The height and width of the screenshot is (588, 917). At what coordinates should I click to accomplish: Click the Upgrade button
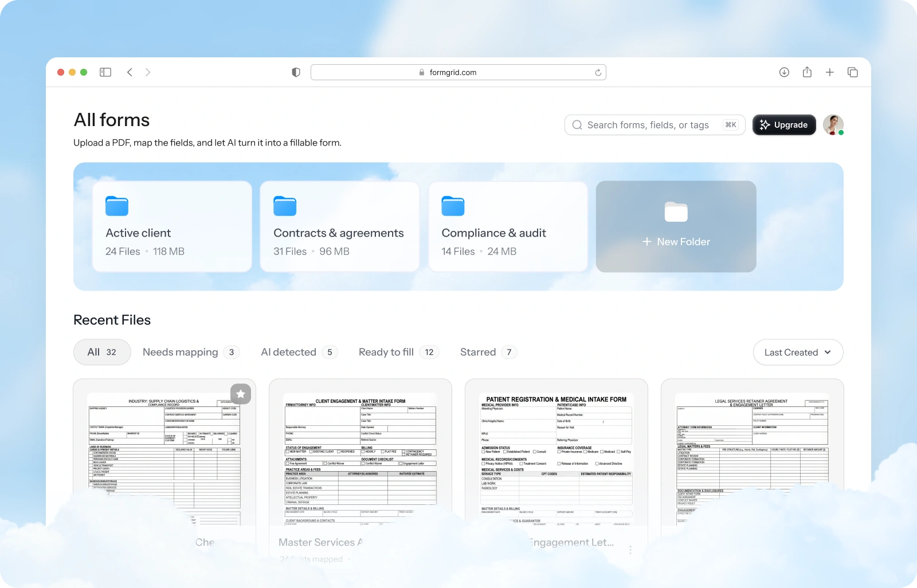pyautogui.click(x=784, y=125)
